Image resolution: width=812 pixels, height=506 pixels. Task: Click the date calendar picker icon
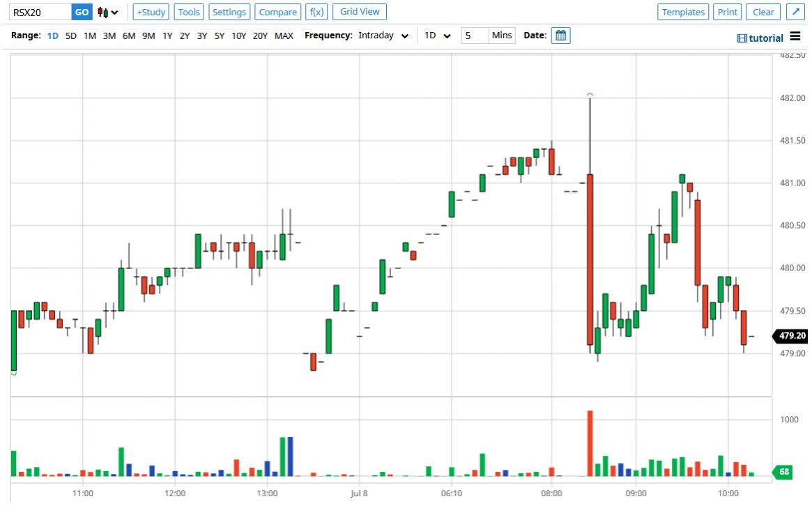[x=560, y=36]
